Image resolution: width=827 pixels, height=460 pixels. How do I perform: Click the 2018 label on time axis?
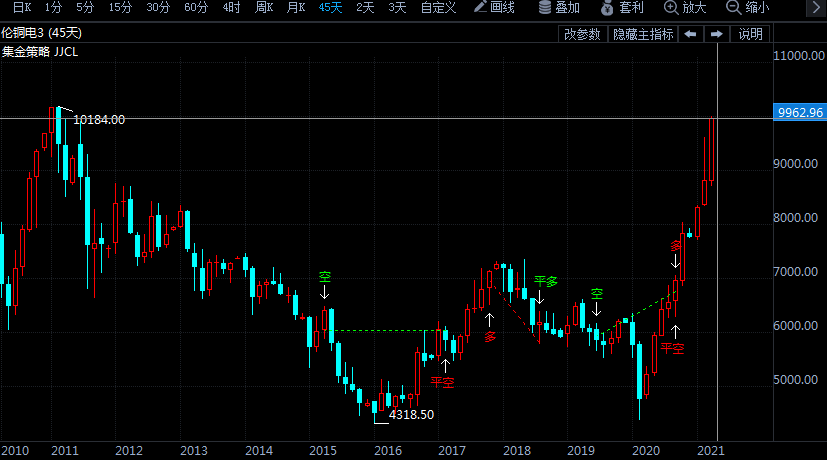pos(517,451)
